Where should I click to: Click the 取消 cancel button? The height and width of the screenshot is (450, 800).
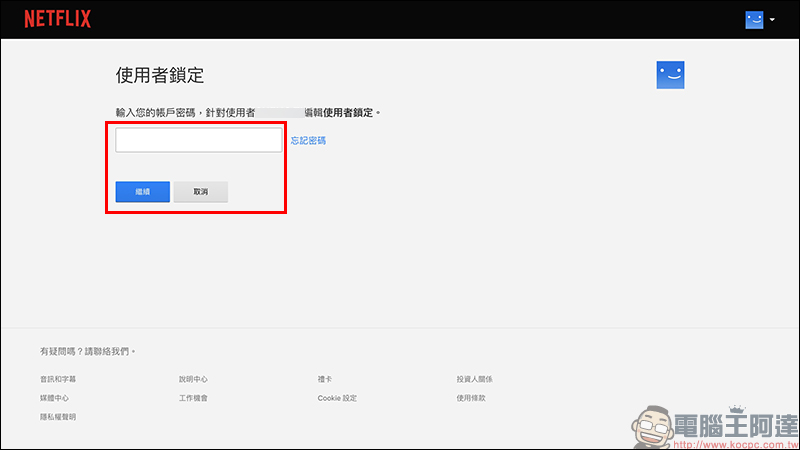[201, 192]
